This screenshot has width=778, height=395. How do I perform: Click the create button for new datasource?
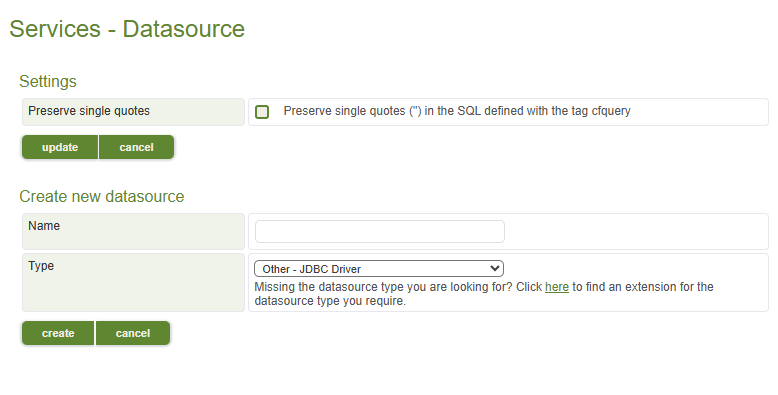click(58, 333)
